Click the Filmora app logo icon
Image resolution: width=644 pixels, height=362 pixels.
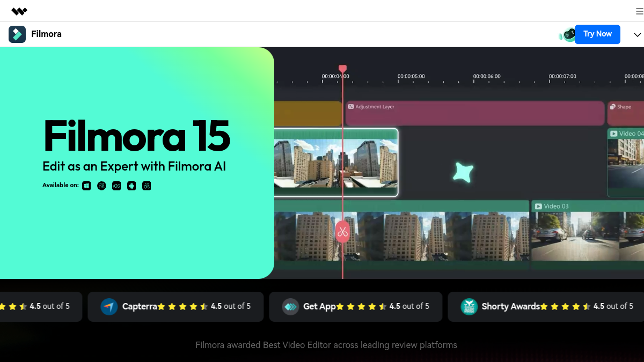(17, 34)
